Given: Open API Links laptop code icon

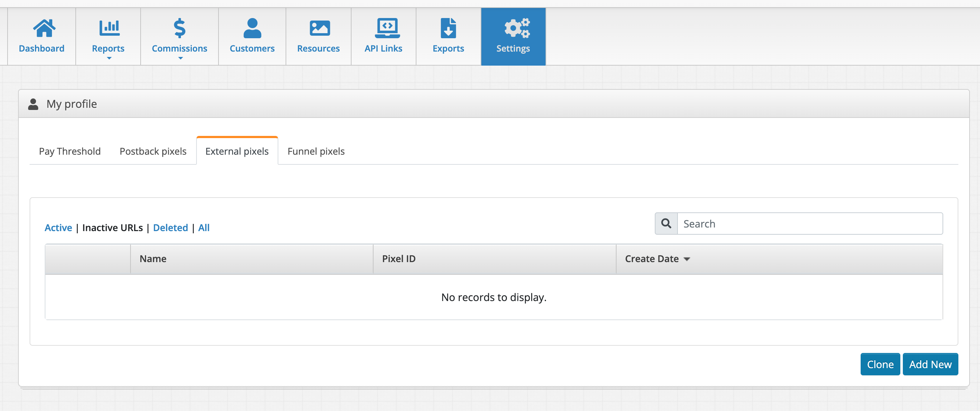Looking at the screenshot, I should (387, 28).
